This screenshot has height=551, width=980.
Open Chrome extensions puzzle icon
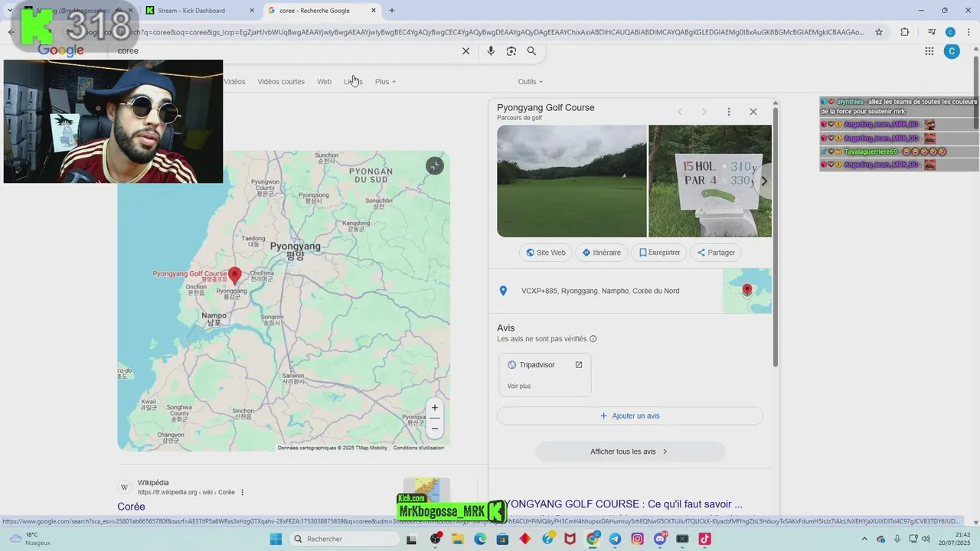904,32
